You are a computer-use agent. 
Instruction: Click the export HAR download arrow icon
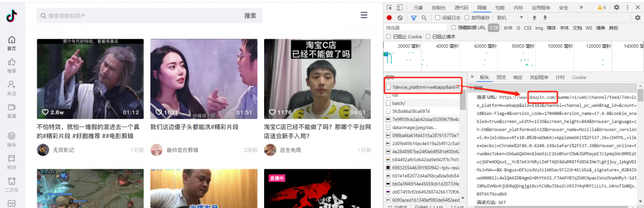[x=545, y=18]
